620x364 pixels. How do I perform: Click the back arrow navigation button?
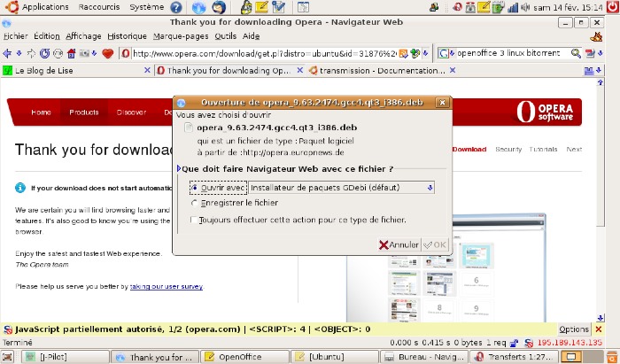pos(7,53)
